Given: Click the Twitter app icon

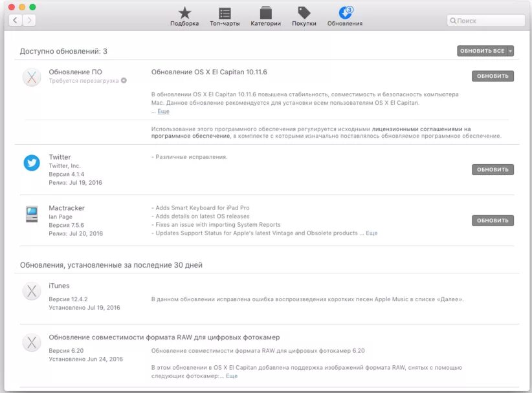Looking at the screenshot, I should coord(32,163).
